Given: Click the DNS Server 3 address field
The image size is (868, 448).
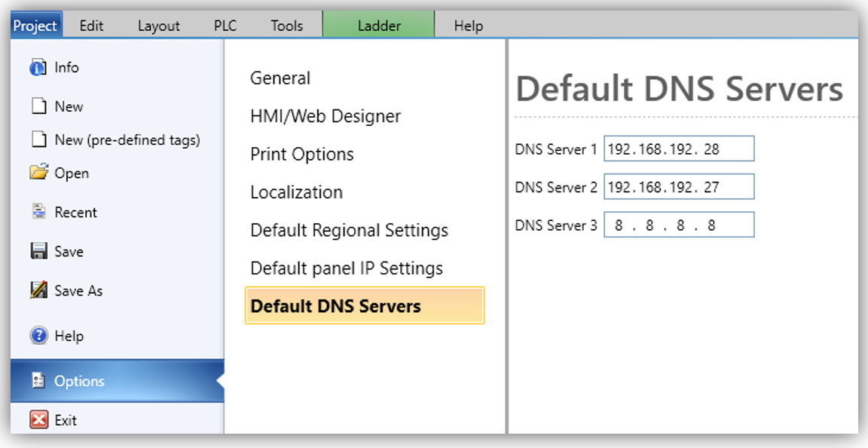Looking at the screenshot, I should (x=679, y=225).
